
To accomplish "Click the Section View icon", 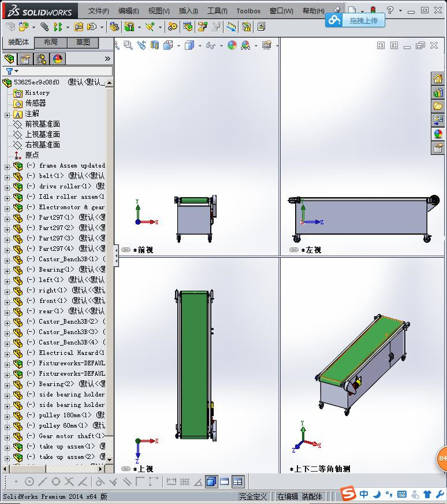I will (x=155, y=45).
